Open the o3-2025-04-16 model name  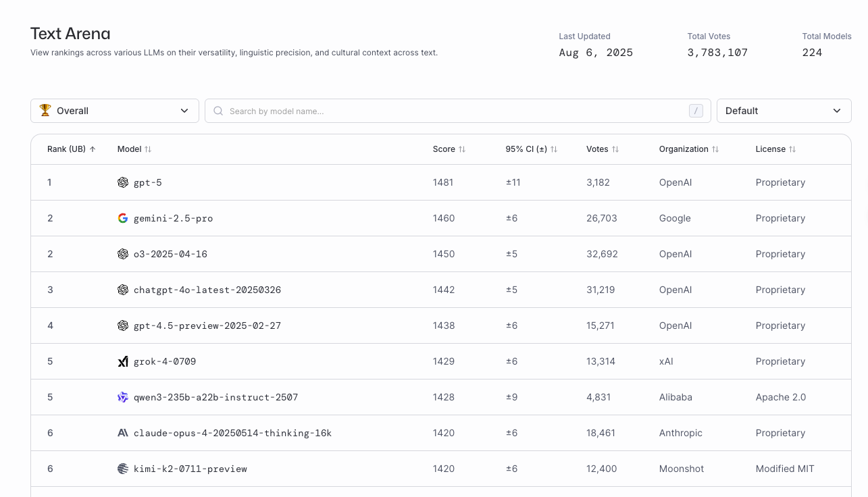(x=170, y=254)
